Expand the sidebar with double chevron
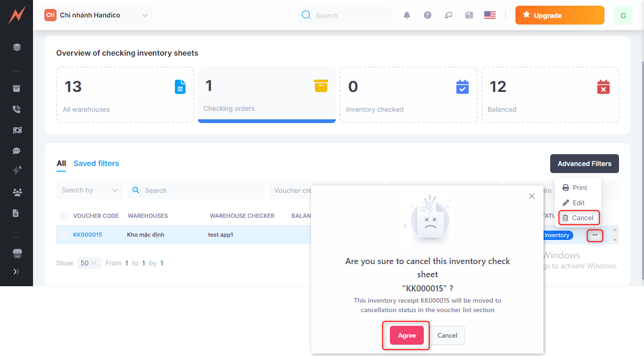Image resolution: width=644 pixels, height=356 pixels. (17, 272)
